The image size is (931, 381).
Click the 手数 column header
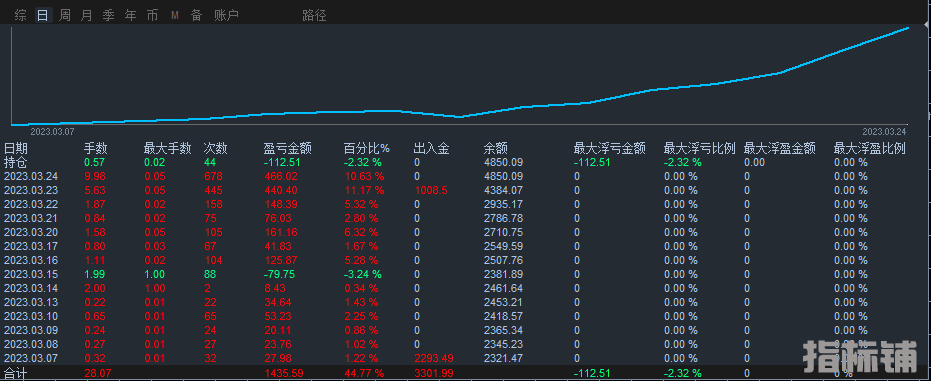(96, 148)
